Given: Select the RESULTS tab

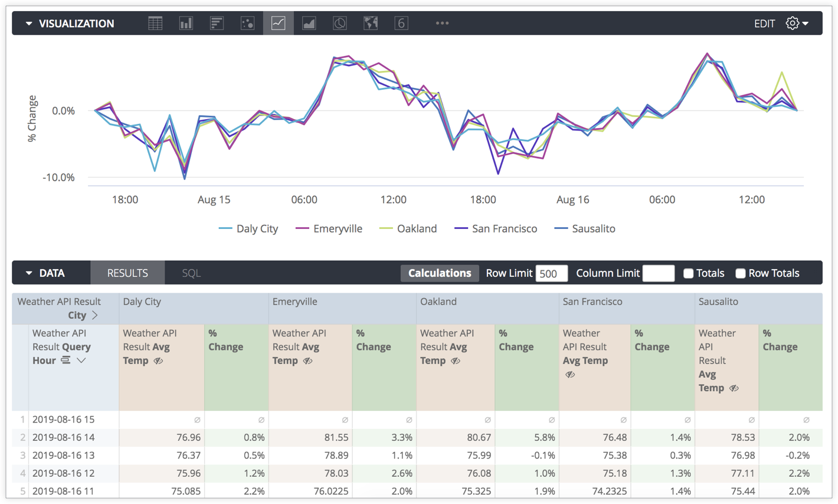Looking at the screenshot, I should coord(127,273).
